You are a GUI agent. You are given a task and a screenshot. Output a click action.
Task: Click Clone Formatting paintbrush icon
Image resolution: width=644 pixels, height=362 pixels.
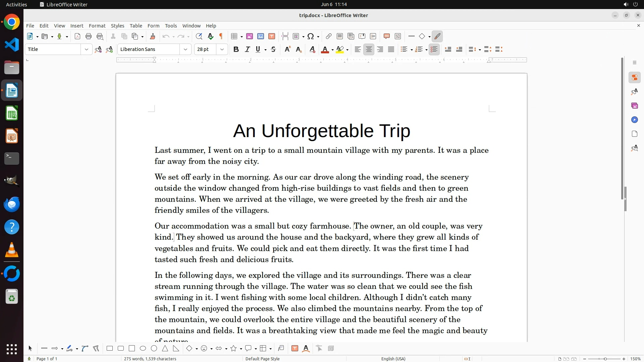153,37
